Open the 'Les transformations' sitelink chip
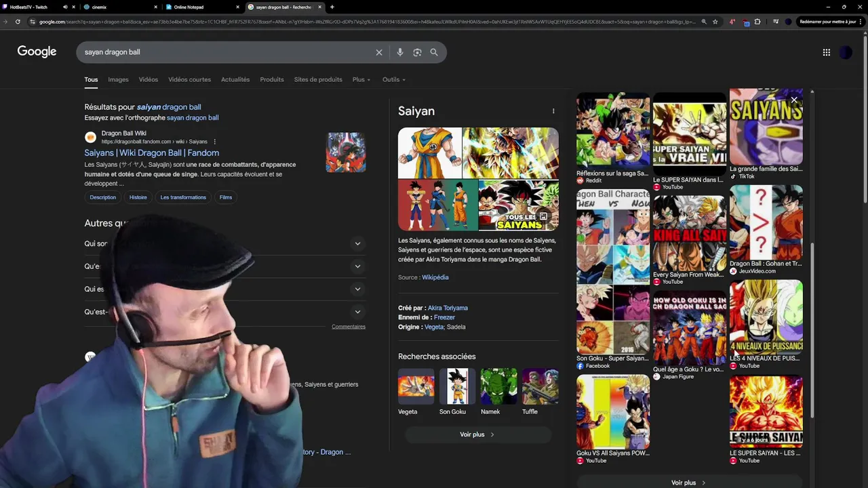This screenshot has height=488, width=868. [x=183, y=197]
